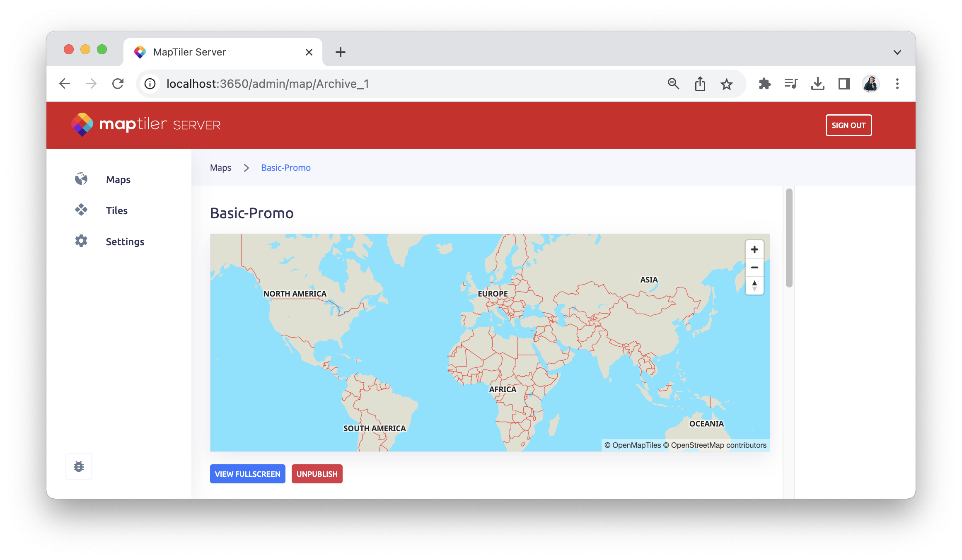This screenshot has width=962, height=560.
Task: Open Maps section in sidebar
Action: [x=118, y=179]
